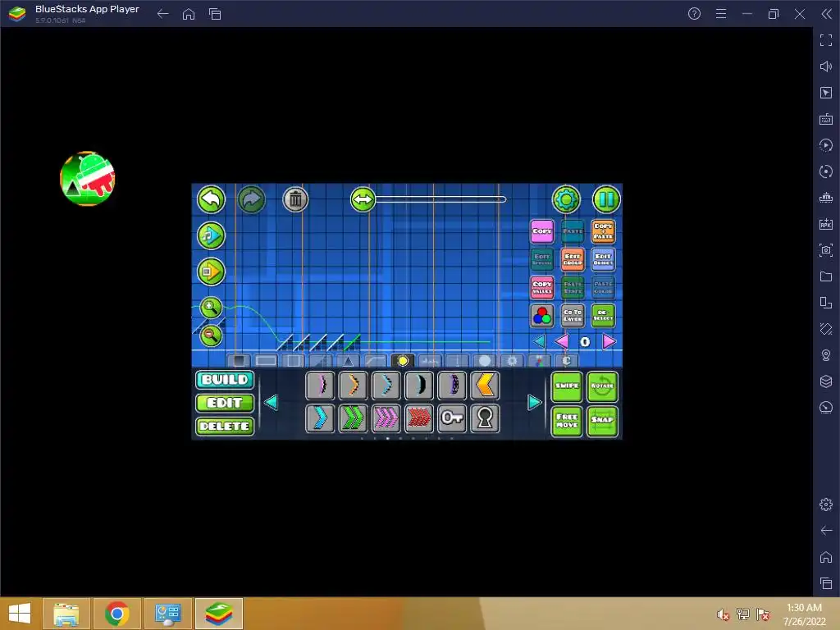Click the Copy + Paste button

603,231
